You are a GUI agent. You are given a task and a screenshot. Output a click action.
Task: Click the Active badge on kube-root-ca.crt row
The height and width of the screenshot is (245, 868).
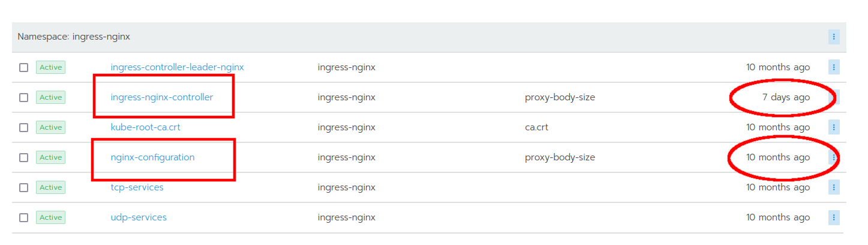click(x=50, y=127)
